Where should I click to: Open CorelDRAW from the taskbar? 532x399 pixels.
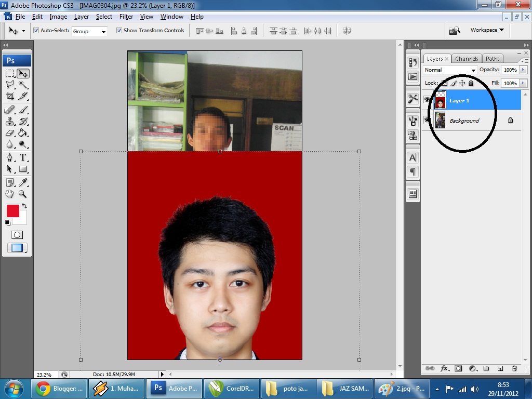point(231,389)
